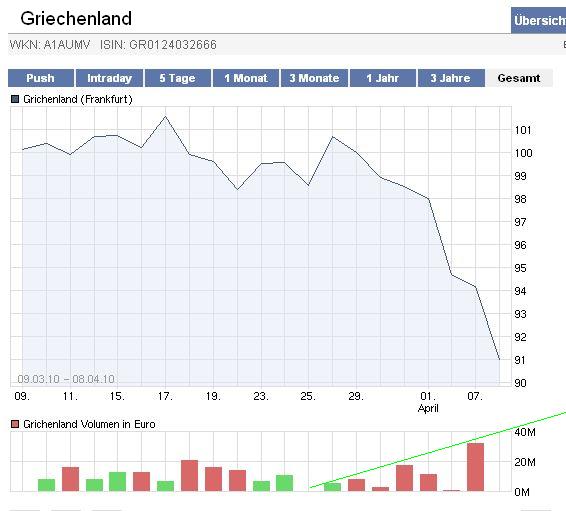This screenshot has width=566, height=511.
Task: Open the 5 Tage timeframe
Action: click(x=178, y=78)
